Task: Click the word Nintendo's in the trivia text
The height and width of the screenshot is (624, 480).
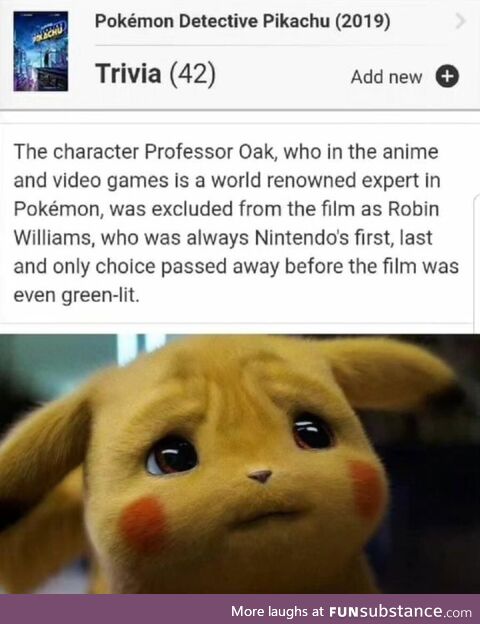Action: [293, 238]
